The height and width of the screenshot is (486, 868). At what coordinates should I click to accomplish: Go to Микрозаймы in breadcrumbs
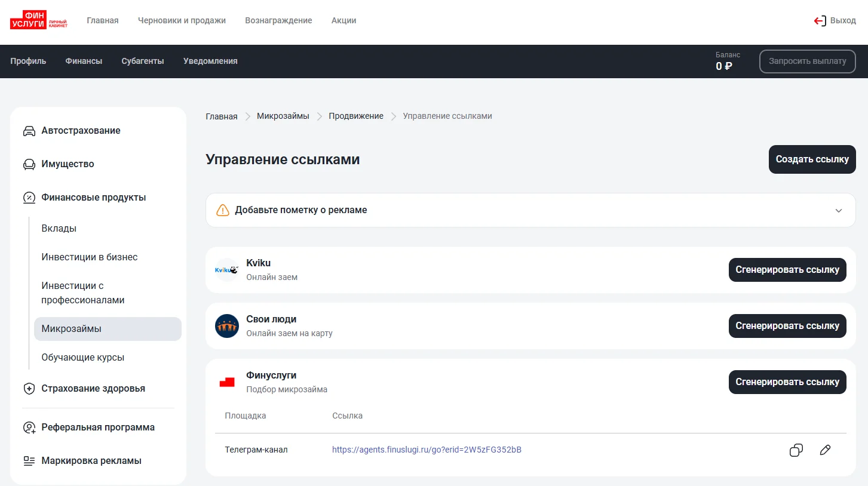(x=283, y=116)
